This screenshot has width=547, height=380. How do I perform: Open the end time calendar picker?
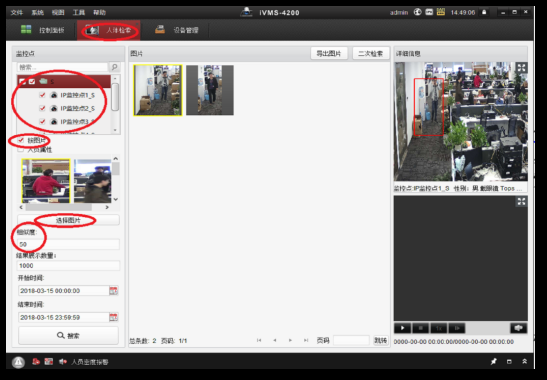[x=113, y=317]
